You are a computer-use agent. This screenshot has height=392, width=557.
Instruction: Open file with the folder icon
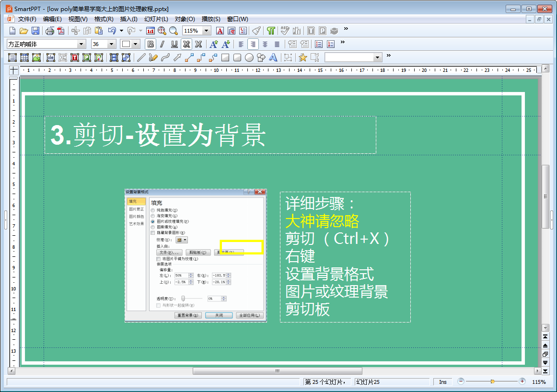click(24, 31)
